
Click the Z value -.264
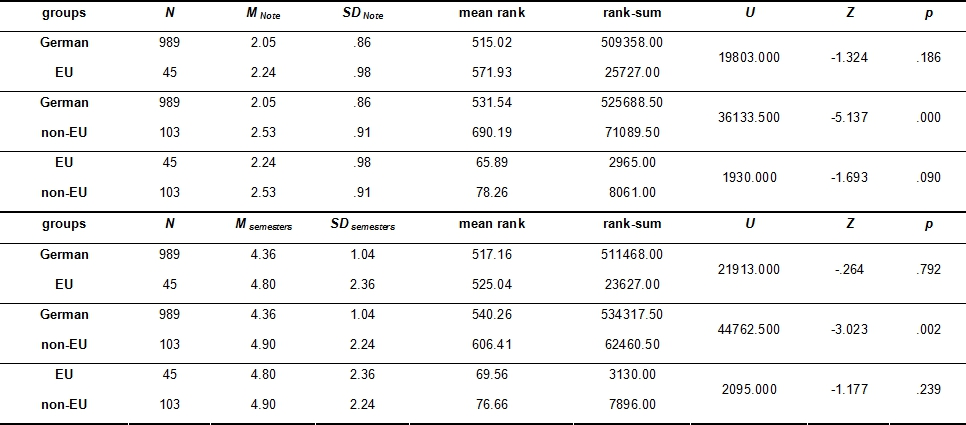849,269
